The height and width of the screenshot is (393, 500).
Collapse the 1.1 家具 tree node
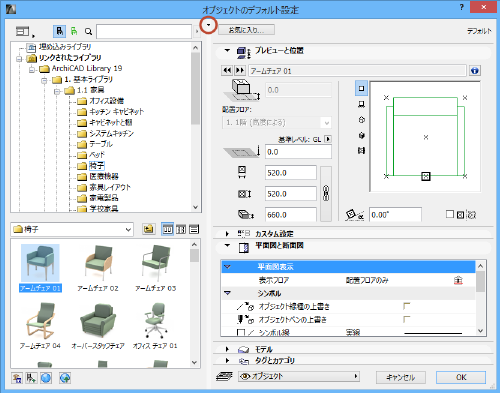point(57,91)
